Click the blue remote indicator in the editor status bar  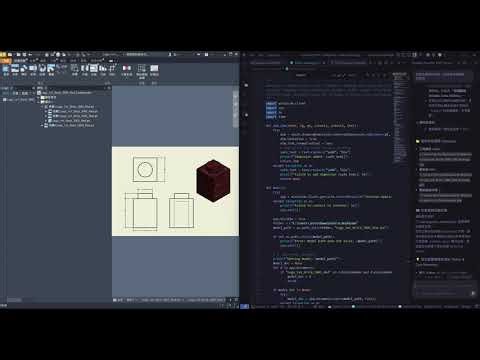pyautogui.click(x=244, y=306)
